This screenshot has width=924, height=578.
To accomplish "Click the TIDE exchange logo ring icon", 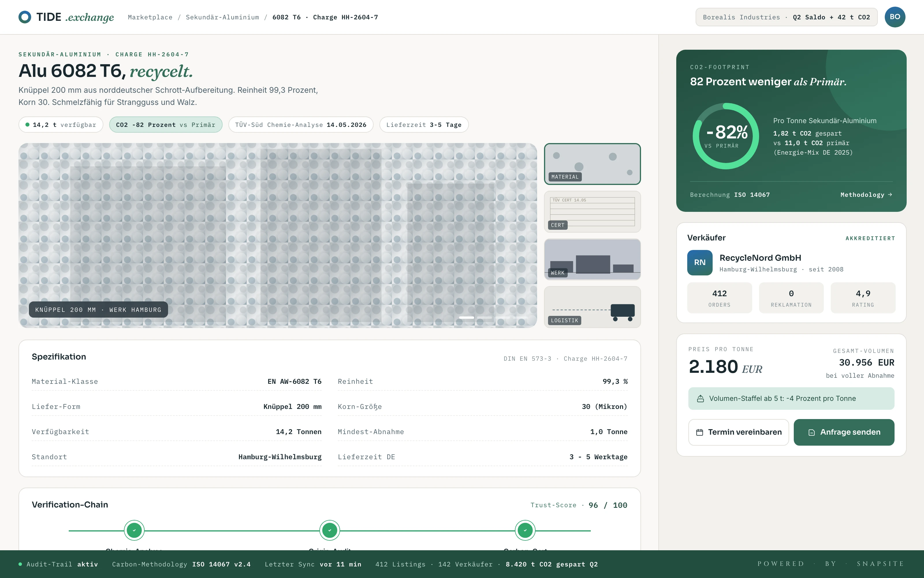I will tap(25, 17).
